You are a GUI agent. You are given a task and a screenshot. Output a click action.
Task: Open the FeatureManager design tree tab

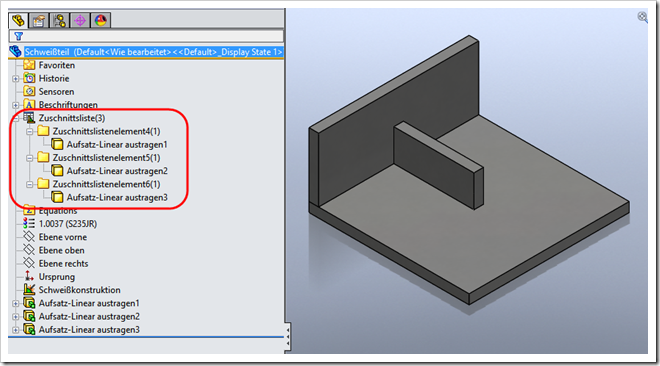coord(18,20)
